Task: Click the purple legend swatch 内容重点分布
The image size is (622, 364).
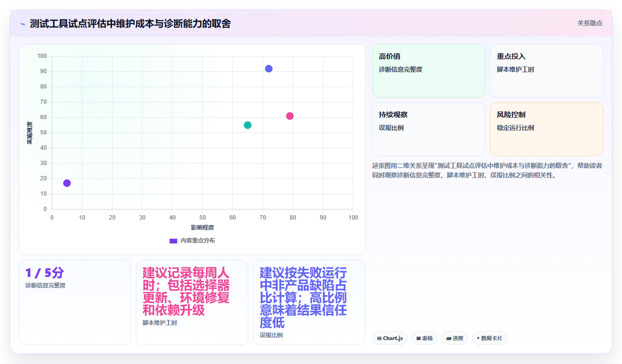Action: (173, 241)
